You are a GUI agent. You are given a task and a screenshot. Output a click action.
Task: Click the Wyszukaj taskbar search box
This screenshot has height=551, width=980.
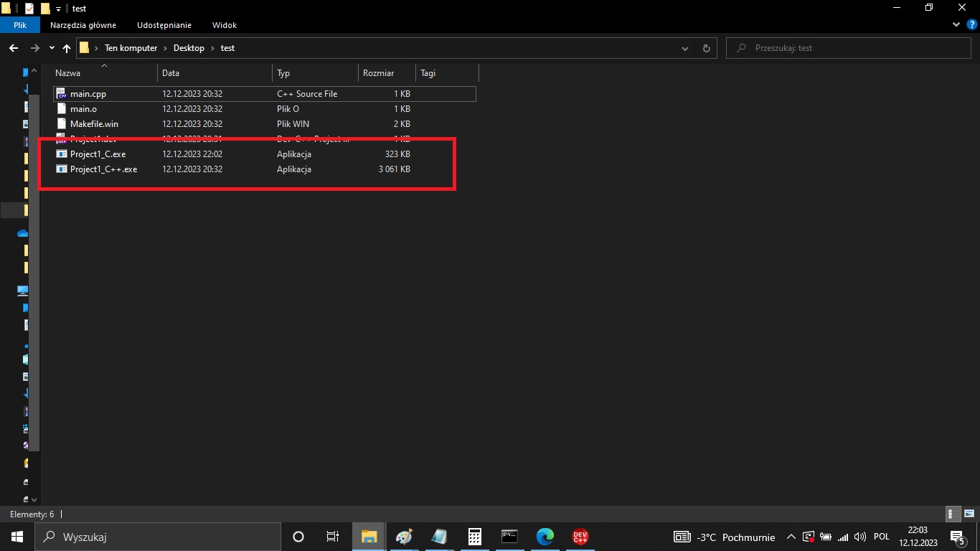(158, 537)
